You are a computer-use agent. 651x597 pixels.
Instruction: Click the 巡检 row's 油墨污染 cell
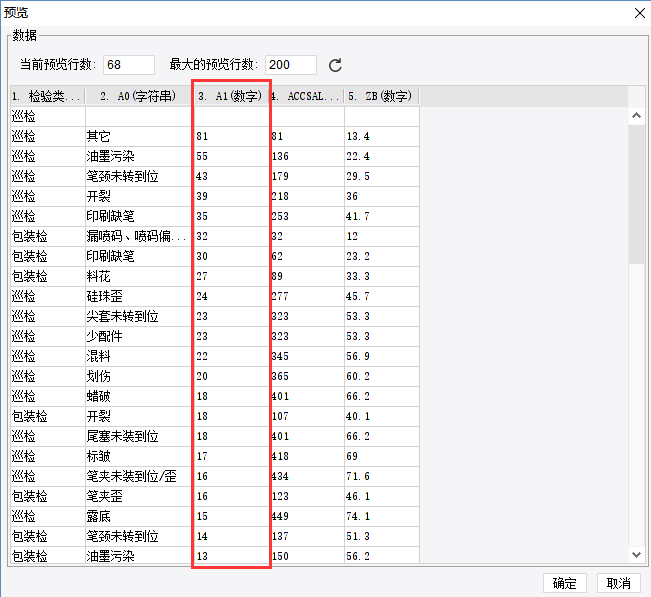coord(139,156)
